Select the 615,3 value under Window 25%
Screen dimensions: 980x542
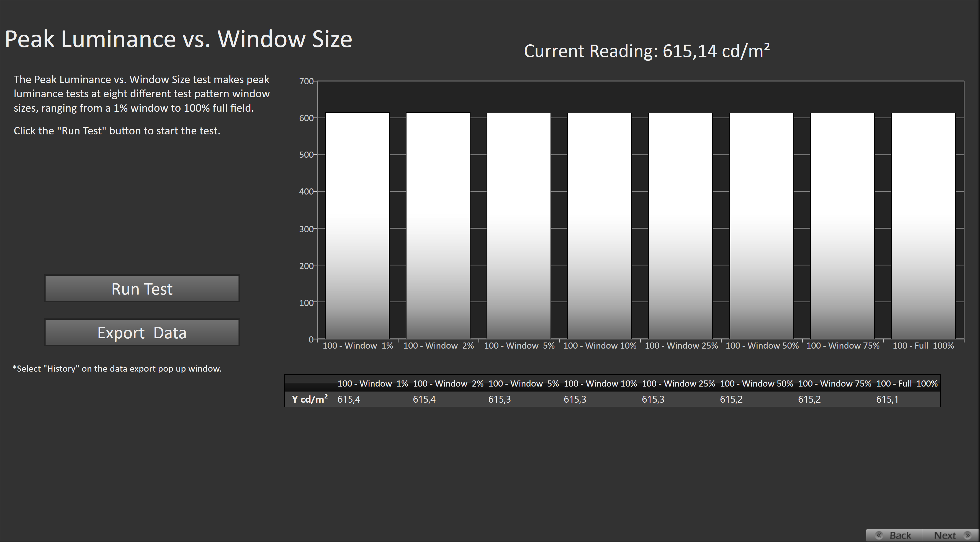tap(653, 399)
